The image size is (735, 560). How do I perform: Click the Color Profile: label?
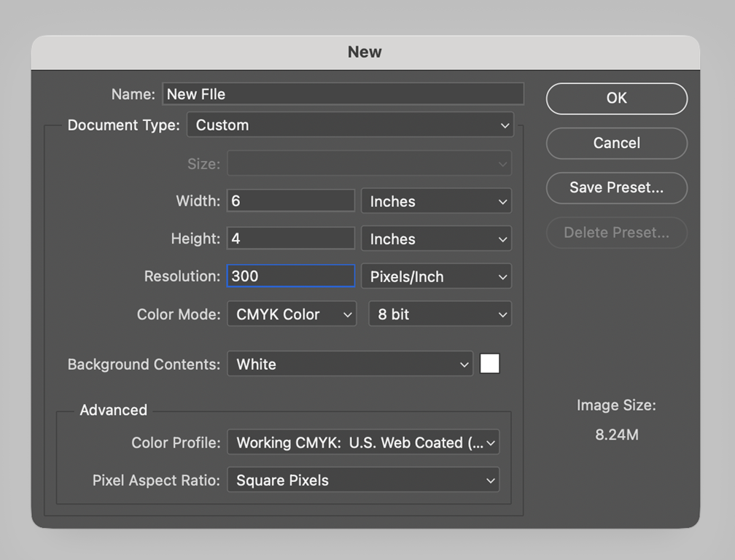[176, 443]
